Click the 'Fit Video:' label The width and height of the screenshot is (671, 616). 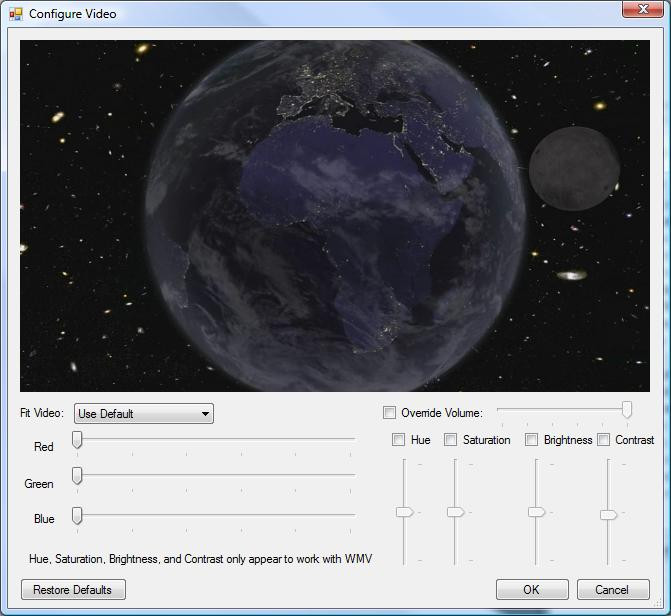[x=42, y=413]
